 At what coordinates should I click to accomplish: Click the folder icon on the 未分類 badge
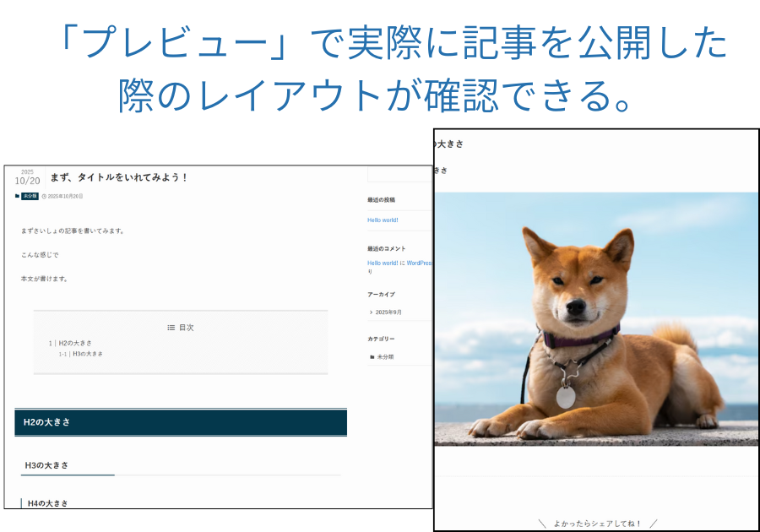coord(16,196)
